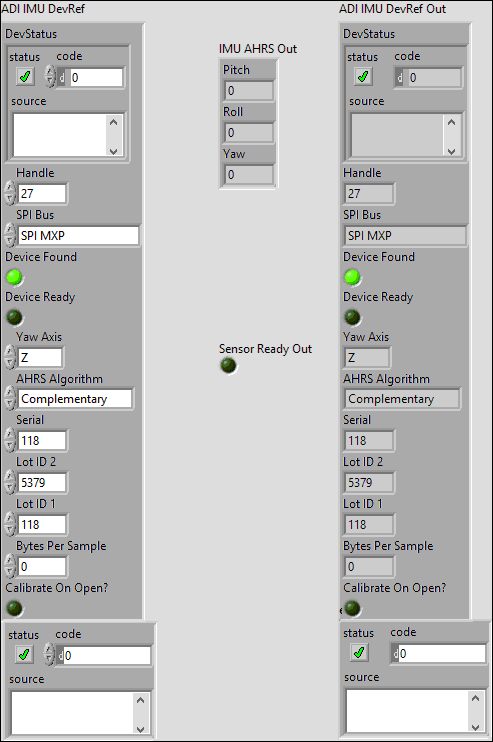
Task: Click the Bytes Per Sample stepper arrows
Action: 10,566
